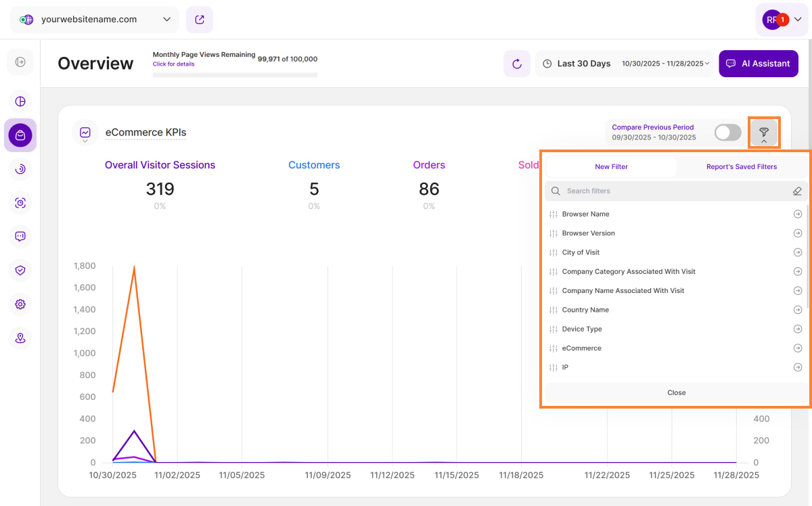Select the New Filter tab
Image resolution: width=812 pixels, height=506 pixels.
coord(611,166)
